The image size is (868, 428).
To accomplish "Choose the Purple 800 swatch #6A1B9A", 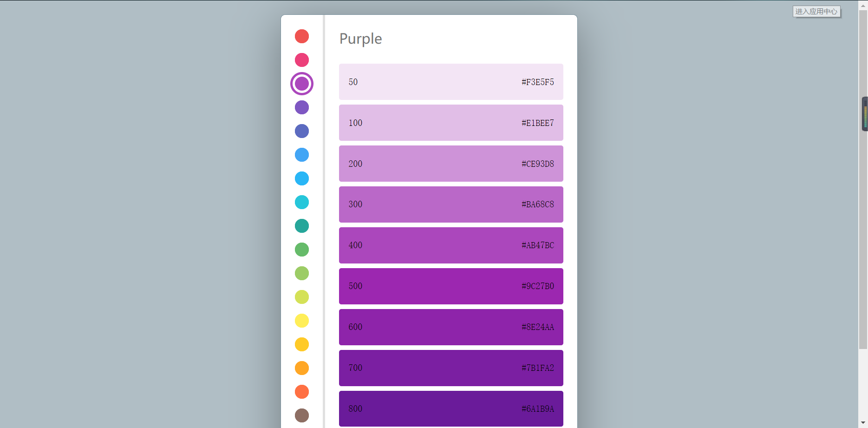I will 451,408.
